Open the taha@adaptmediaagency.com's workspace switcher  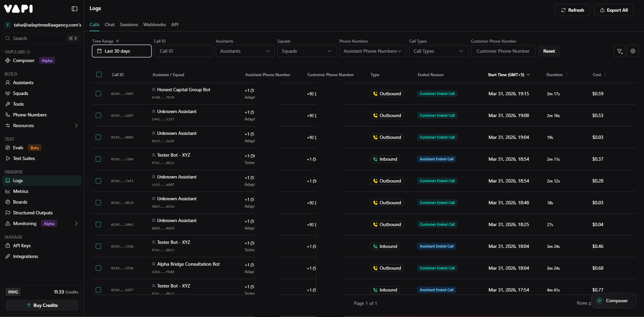coord(43,25)
